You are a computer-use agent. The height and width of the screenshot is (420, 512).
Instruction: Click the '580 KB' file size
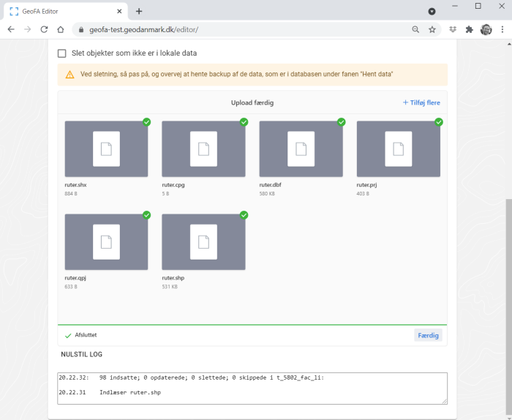(267, 194)
